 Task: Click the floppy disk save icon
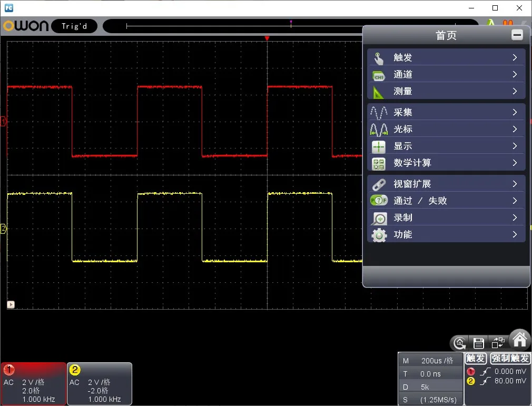[478, 343]
